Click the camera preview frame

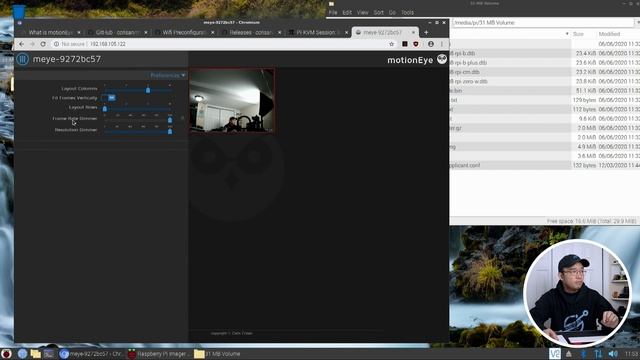point(232,100)
